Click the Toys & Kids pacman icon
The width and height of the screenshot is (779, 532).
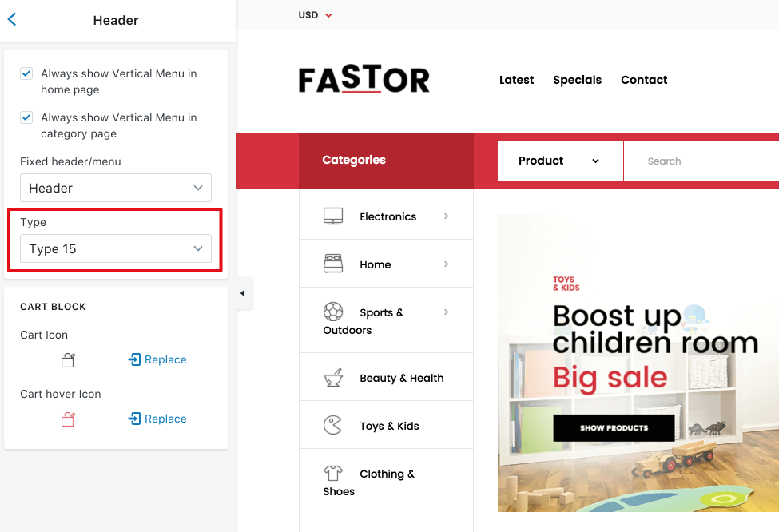(333, 425)
